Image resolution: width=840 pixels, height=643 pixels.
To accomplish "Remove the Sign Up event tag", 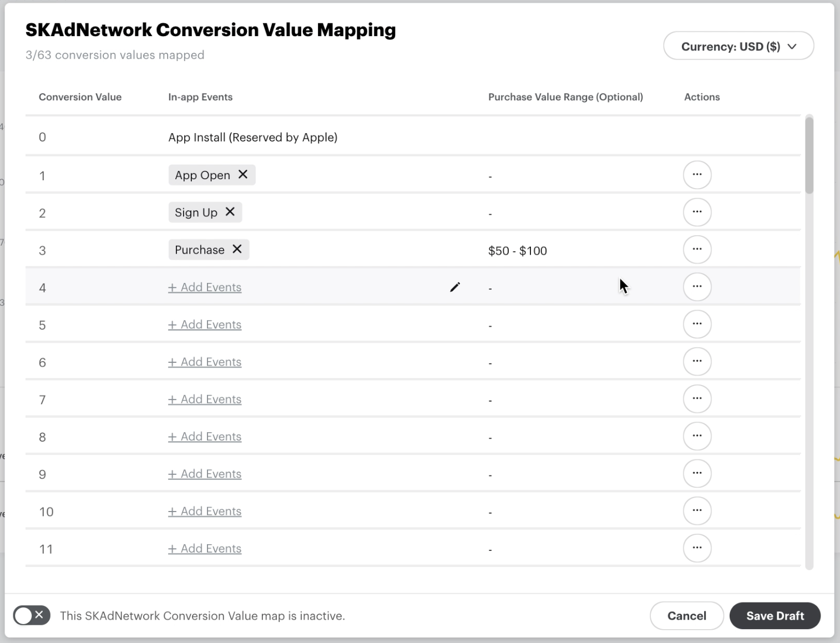I will (230, 212).
